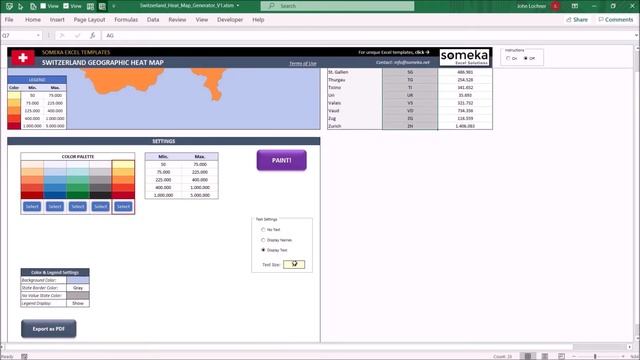640x360 pixels.
Task: Click the Ribbon Display Options icon
Action: pos(575,6)
